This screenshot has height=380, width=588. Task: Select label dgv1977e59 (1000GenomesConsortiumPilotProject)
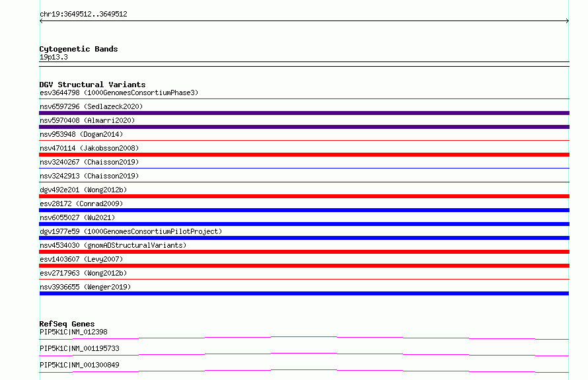[x=131, y=231]
